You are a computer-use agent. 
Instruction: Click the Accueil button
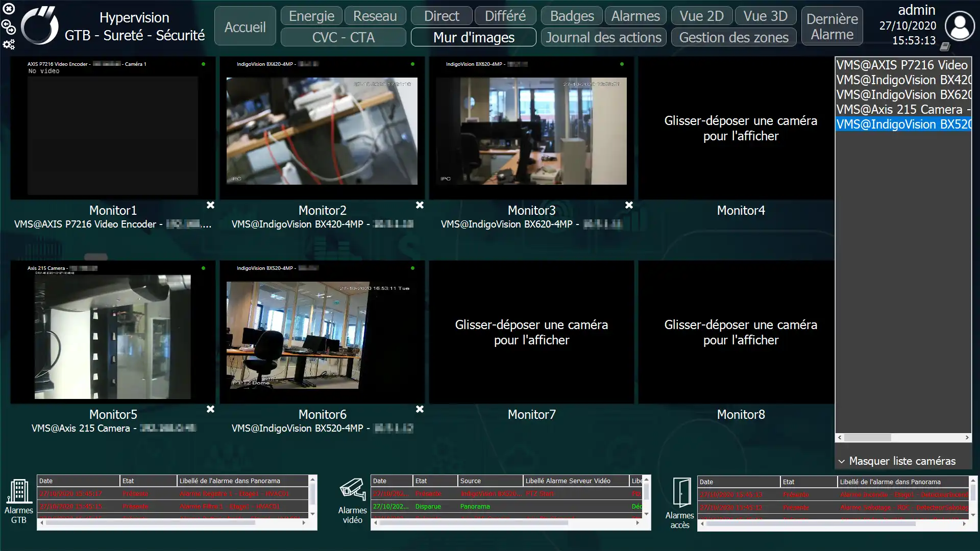[245, 27]
